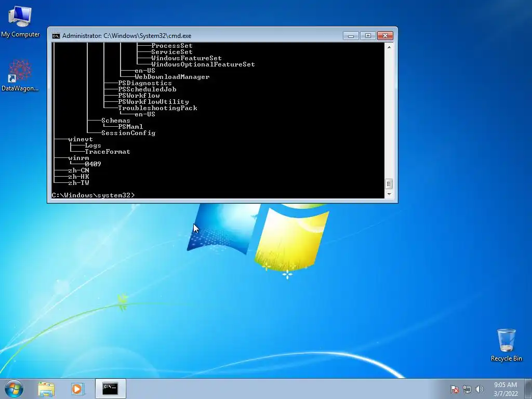The height and width of the screenshot is (399, 532).
Task: Click the WindowsFeatureSet entry
Action: pos(187,58)
